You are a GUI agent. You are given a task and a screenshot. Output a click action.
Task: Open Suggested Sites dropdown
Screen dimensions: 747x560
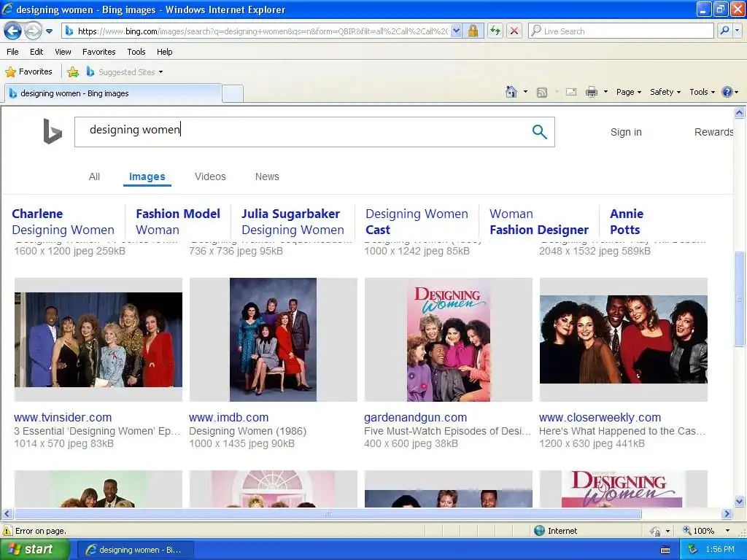[125, 72]
